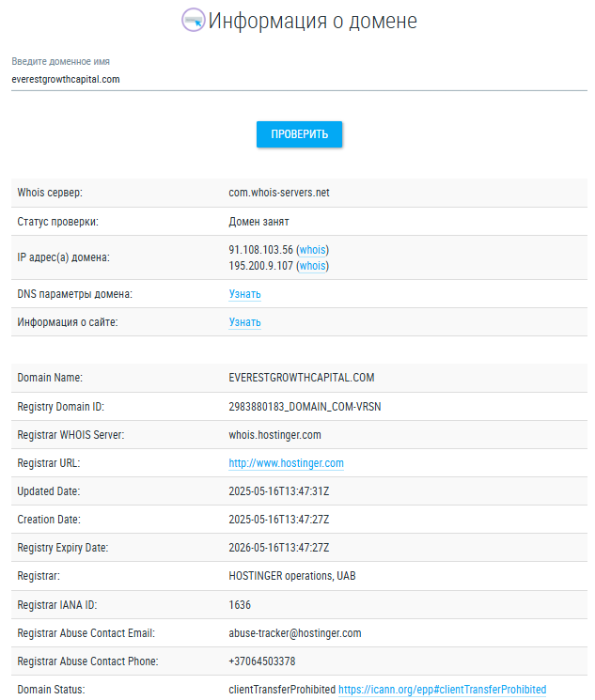The width and height of the screenshot is (595, 700).
Task: Click Узнать link for DNS параметры домена
Action: click(244, 294)
